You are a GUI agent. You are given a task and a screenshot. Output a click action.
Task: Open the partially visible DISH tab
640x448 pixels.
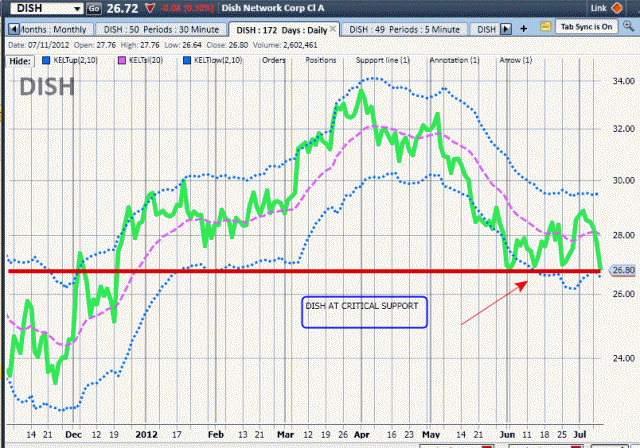tap(486, 29)
